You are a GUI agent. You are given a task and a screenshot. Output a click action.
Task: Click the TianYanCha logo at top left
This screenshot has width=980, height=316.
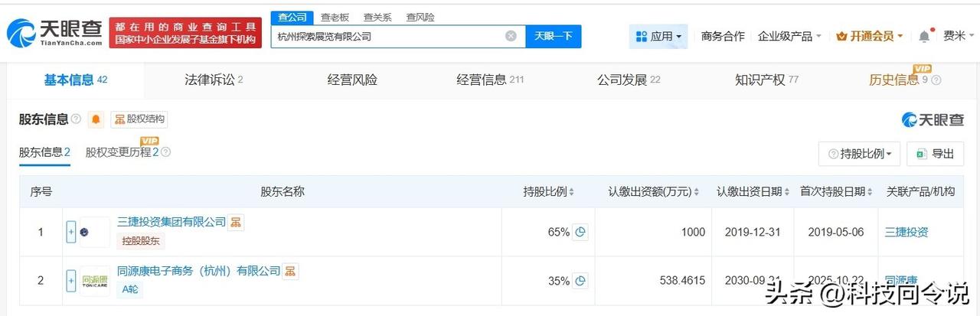(x=55, y=32)
